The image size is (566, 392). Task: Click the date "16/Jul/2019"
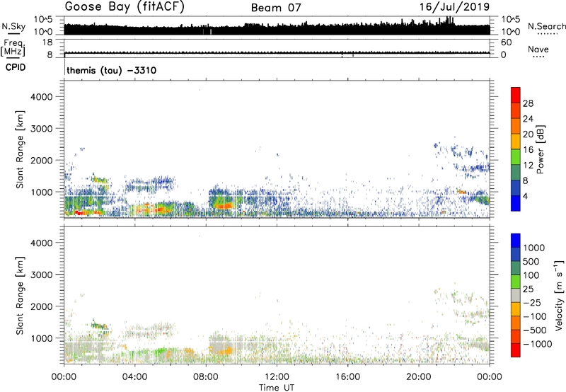454,7
